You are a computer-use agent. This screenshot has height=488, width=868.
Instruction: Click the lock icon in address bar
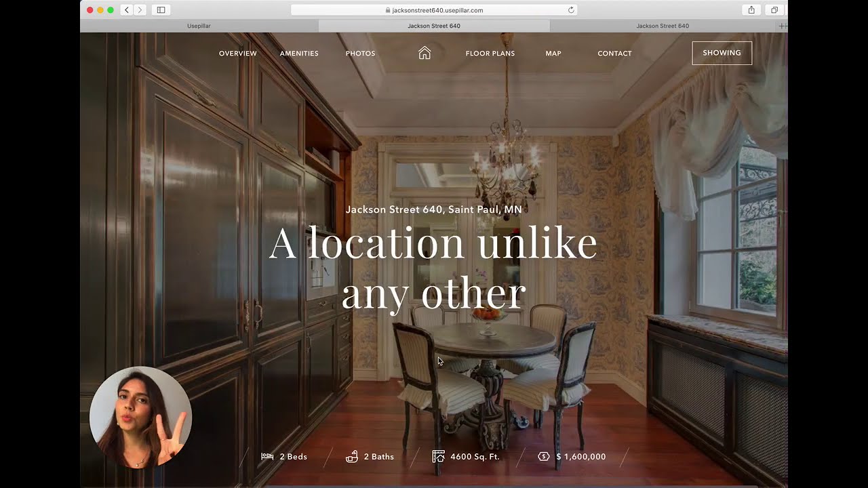coord(388,10)
